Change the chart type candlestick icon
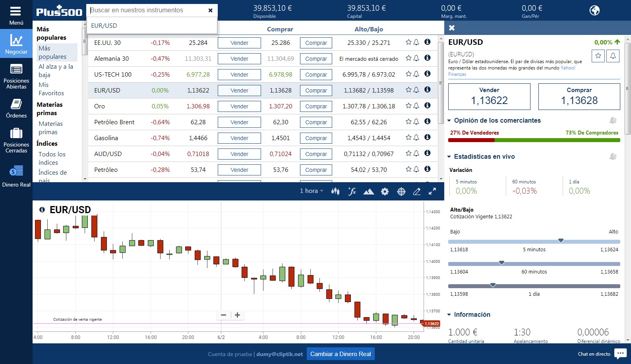The height and width of the screenshot is (364, 631). pyautogui.click(x=335, y=191)
